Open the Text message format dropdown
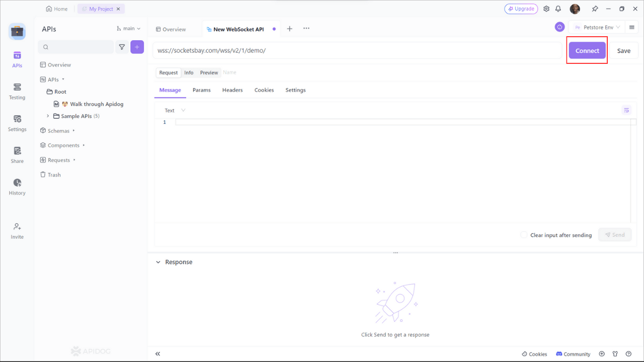 (175, 110)
